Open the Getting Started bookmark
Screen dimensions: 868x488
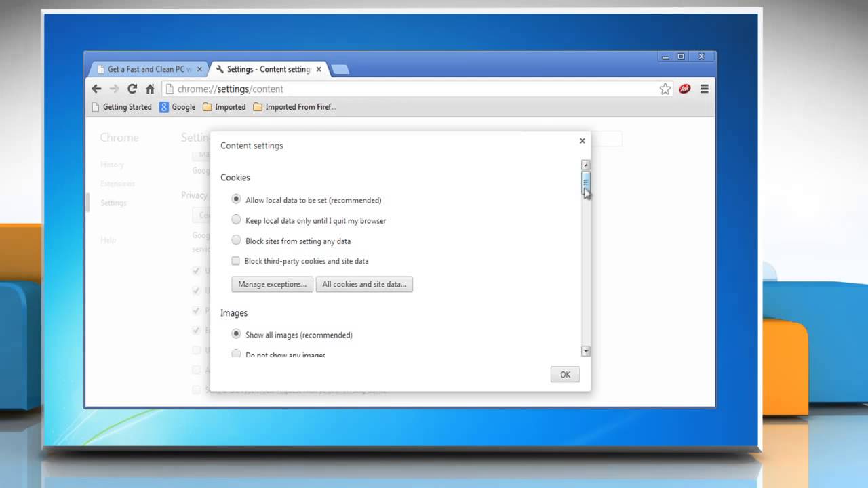(x=121, y=107)
